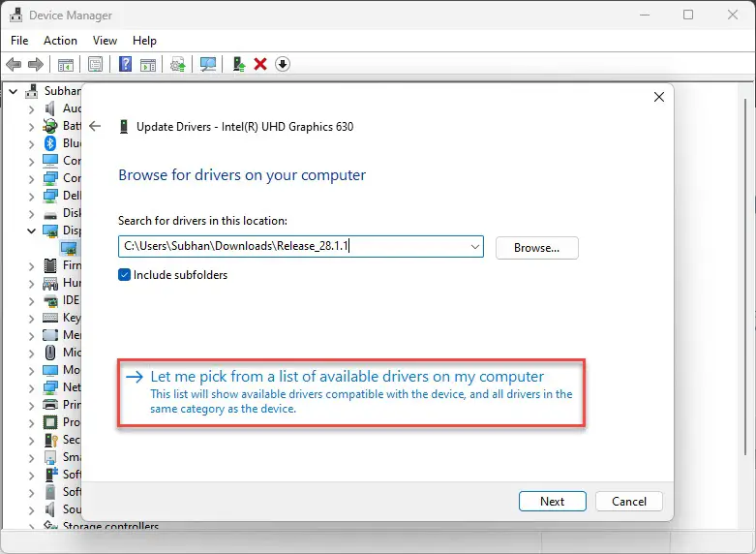Expand the Del node chevron

pyautogui.click(x=31, y=197)
